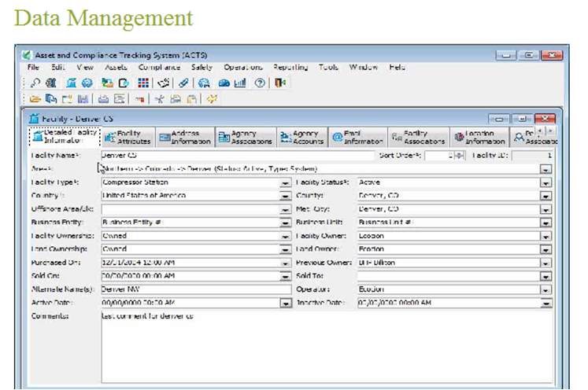Click the scissors cut icon
Image resolution: width=588 pixels, height=390 pixels.
pyautogui.click(x=160, y=99)
